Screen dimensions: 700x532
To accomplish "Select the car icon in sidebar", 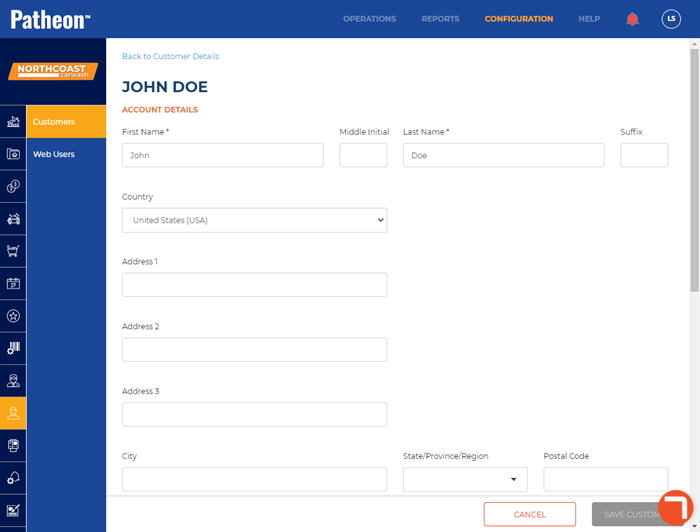I will [13, 219].
